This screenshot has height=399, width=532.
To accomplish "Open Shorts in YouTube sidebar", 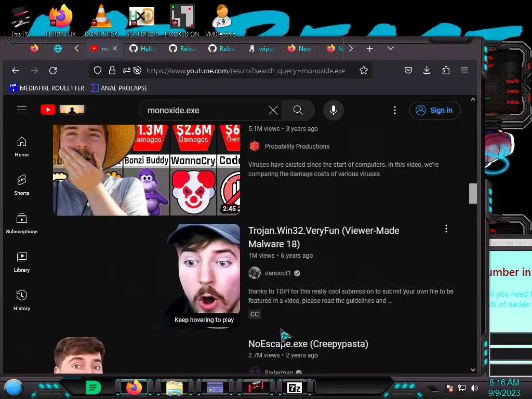I will tap(22, 185).
